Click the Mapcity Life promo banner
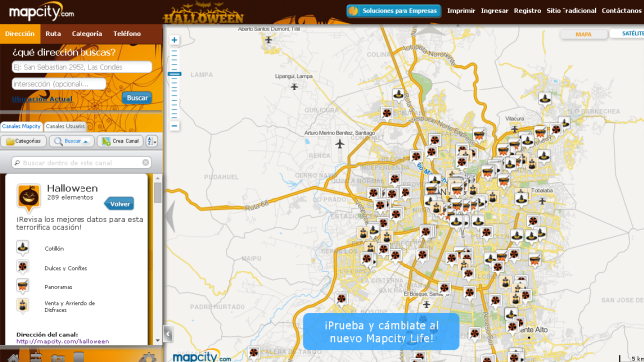Screen dimensions: 644x362 coord(382,332)
